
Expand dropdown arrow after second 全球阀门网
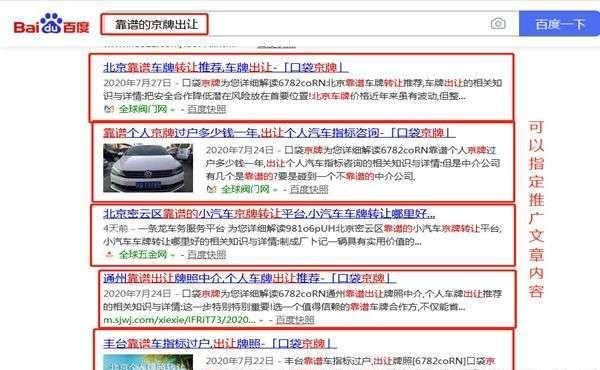tap(275, 190)
